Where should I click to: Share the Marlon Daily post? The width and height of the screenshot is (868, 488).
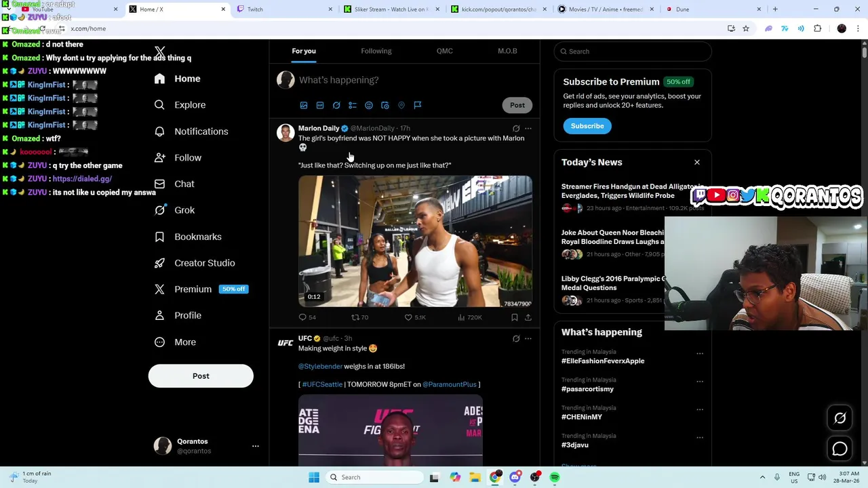[528, 317]
